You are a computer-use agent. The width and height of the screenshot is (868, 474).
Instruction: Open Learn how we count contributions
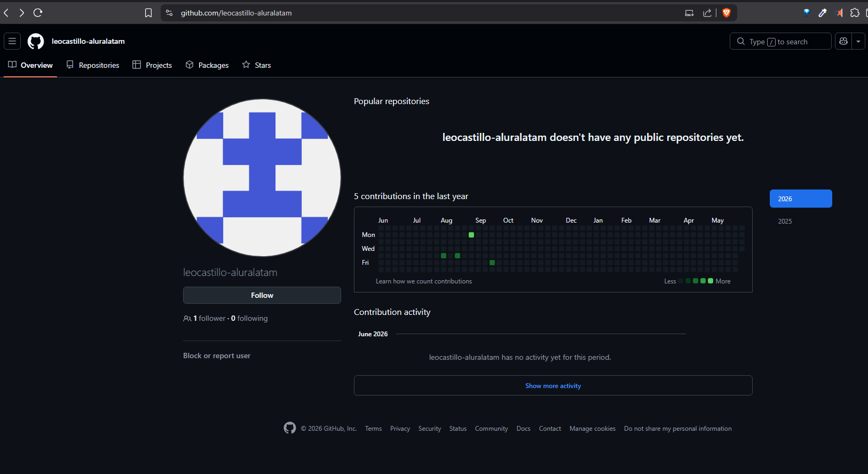tap(424, 281)
